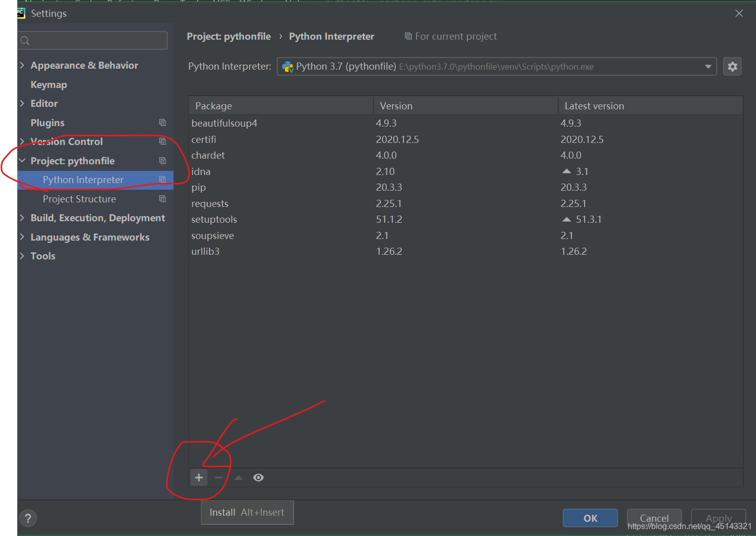Select Plugins in settings tree
The image size is (756, 536).
(x=47, y=123)
